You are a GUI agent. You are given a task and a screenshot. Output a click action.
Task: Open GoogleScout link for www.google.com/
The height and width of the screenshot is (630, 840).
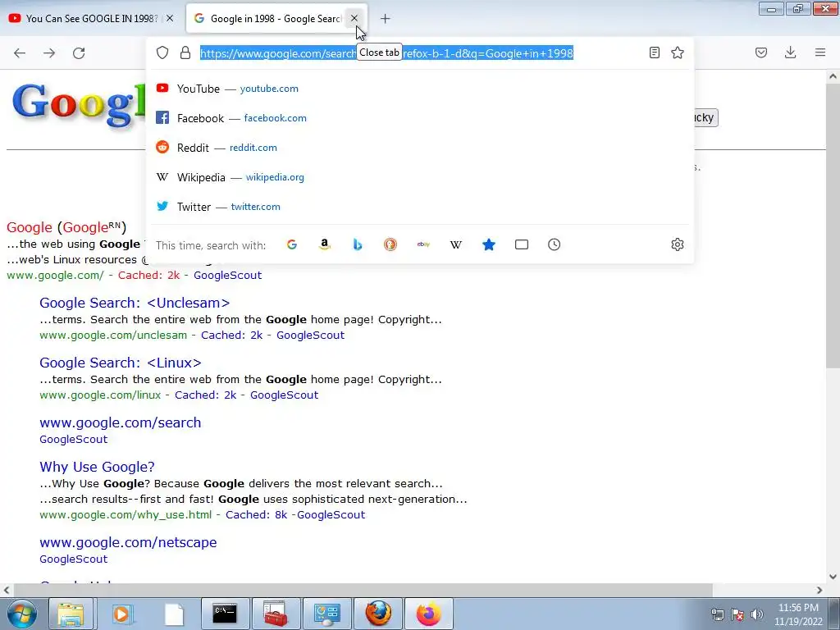pos(228,276)
